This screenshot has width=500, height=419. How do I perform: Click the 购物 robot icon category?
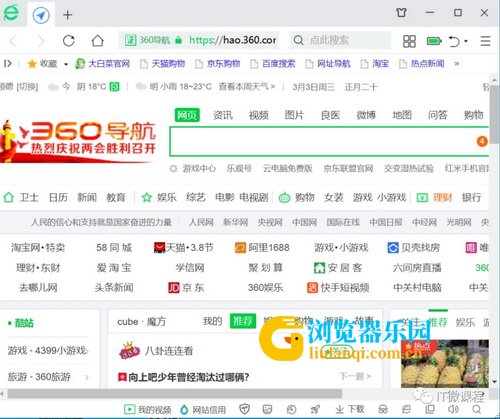click(284, 198)
